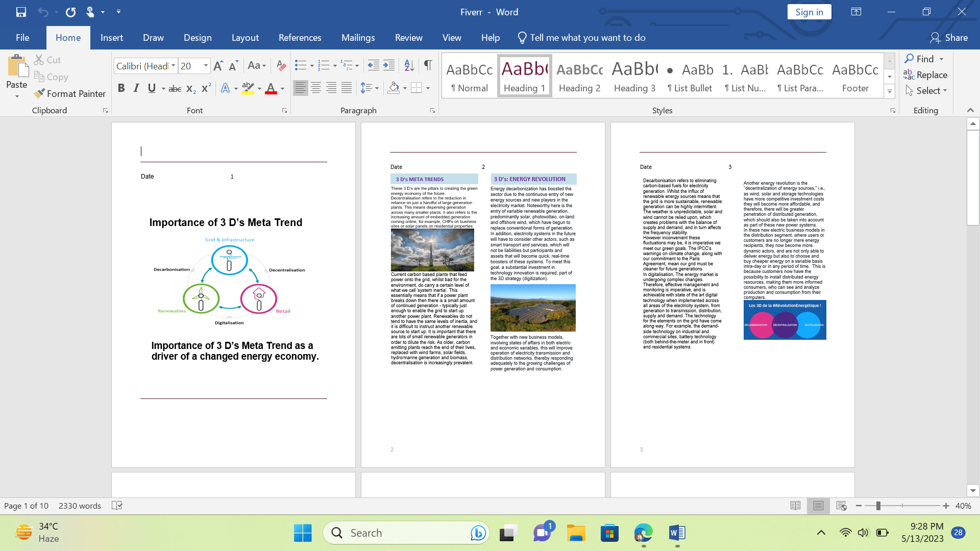980x551 pixels.
Task: Select the Numbered list icon
Action: click(323, 65)
